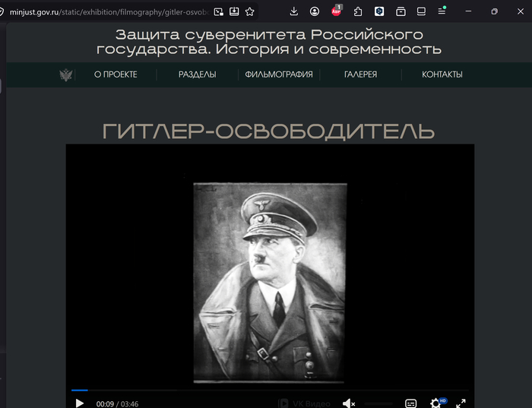Image resolution: width=532 pixels, height=408 pixels.
Task: Open the КОНТАКТЫ menu item
Action: coord(442,74)
